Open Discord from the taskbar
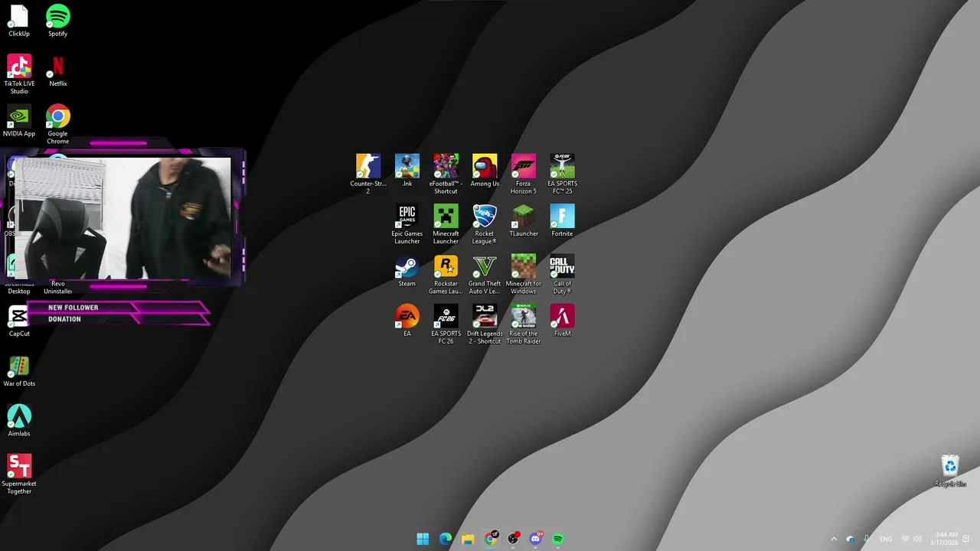 536,539
